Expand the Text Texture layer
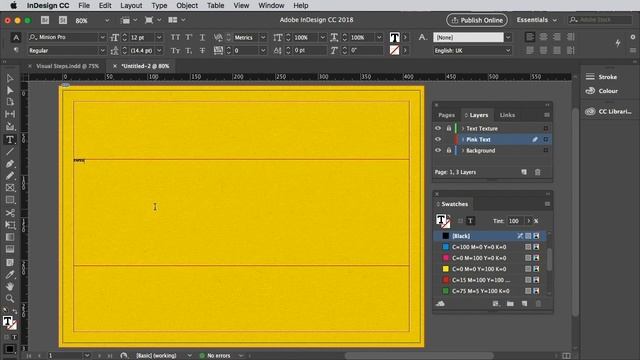 (x=463, y=128)
